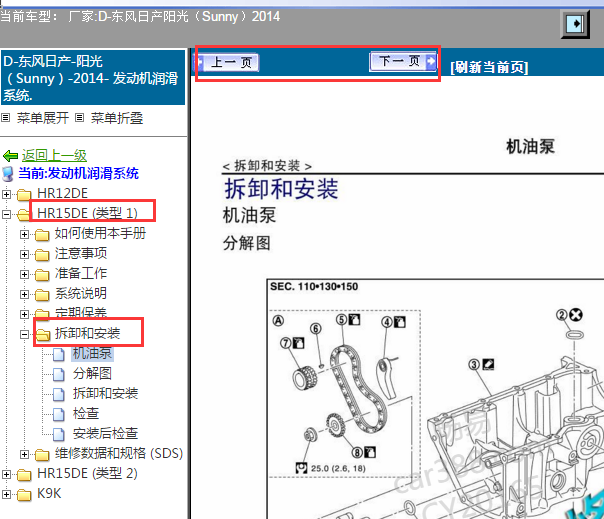Expand the 准备工作 node

(x=24, y=274)
